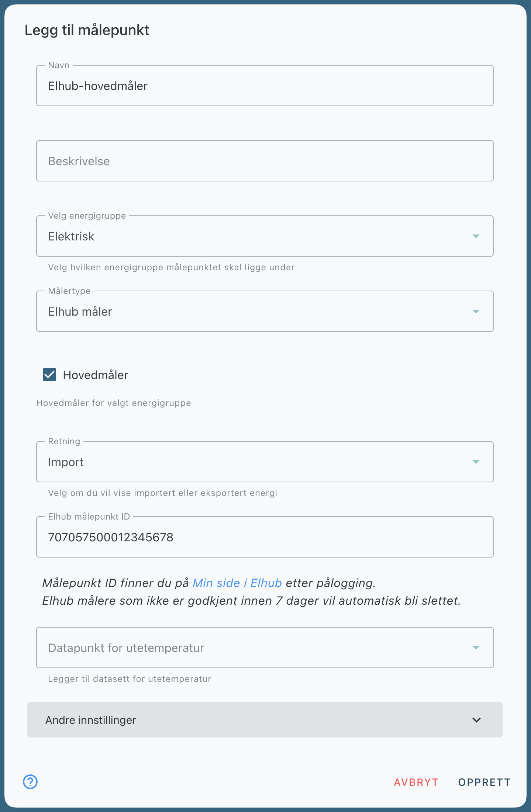Viewport: 531px width, 812px height.
Task: Click the Elektrisk energy group value
Action: (72, 236)
